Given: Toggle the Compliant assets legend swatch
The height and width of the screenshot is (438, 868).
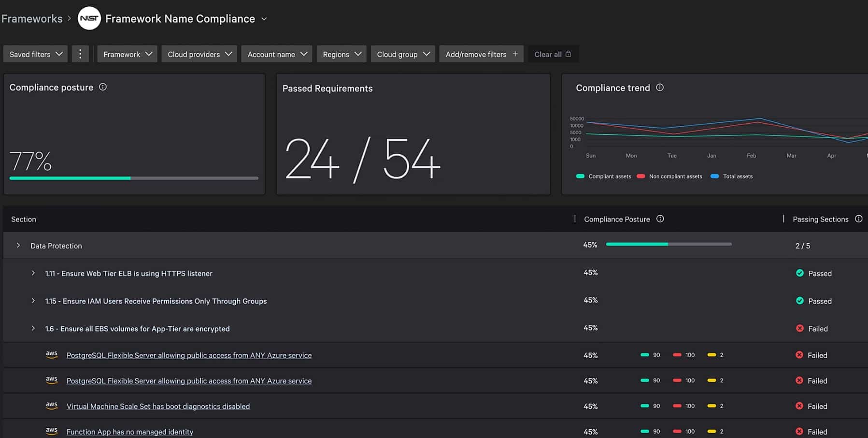Looking at the screenshot, I should pyautogui.click(x=580, y=176).
